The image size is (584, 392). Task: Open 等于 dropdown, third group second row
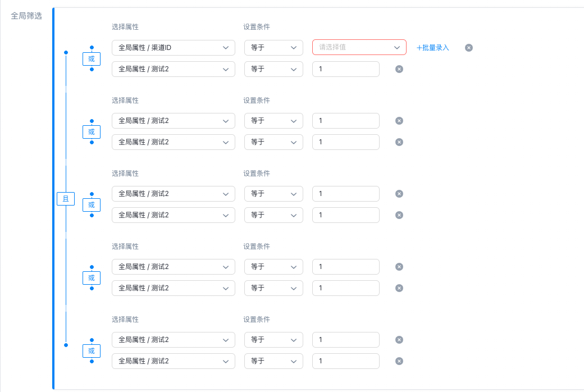[273, 215]
